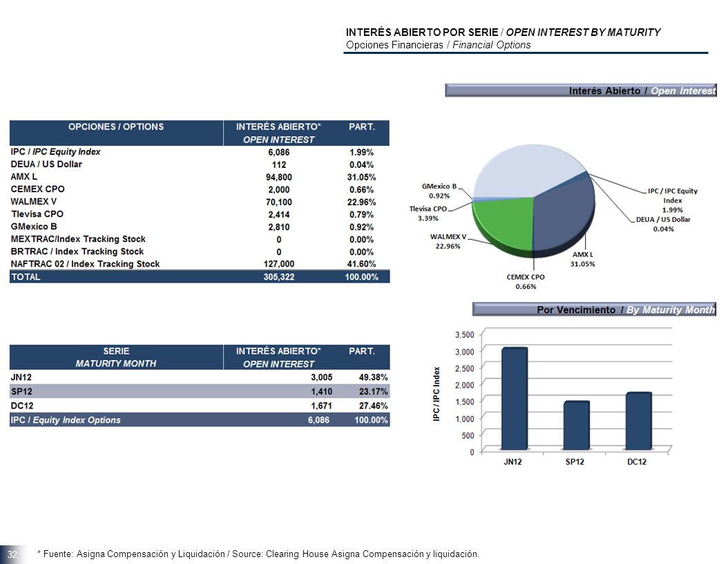Select the value 1,410 in SP12 row
This screenshot has width=728, height=564.
click(321, 392)
